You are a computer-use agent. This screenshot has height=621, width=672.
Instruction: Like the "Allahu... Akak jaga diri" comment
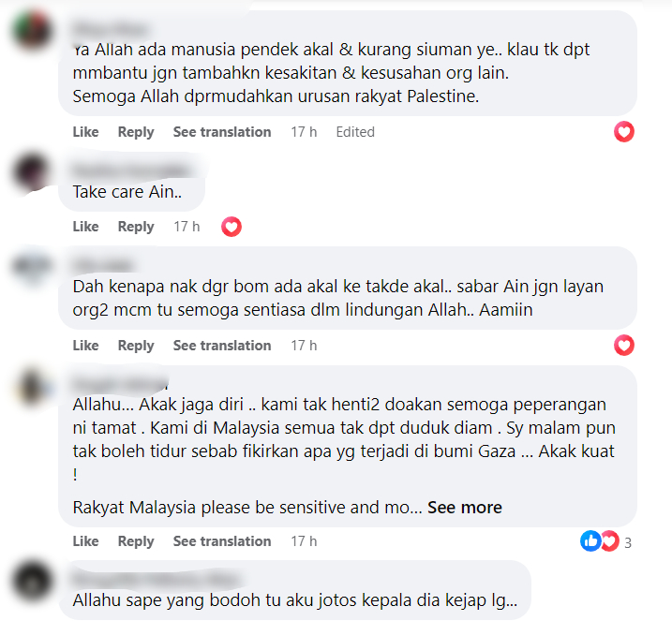point(85,541)
